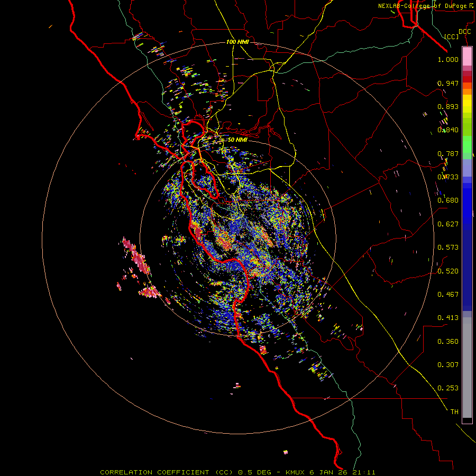Select the "0.307" scale value

coord(448,365)
